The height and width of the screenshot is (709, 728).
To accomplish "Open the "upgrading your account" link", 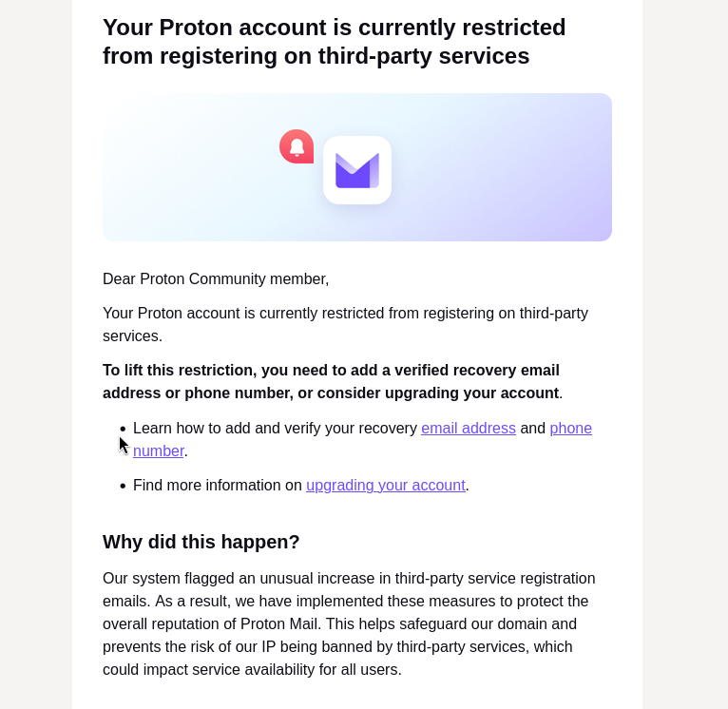I will coord(385,486).
